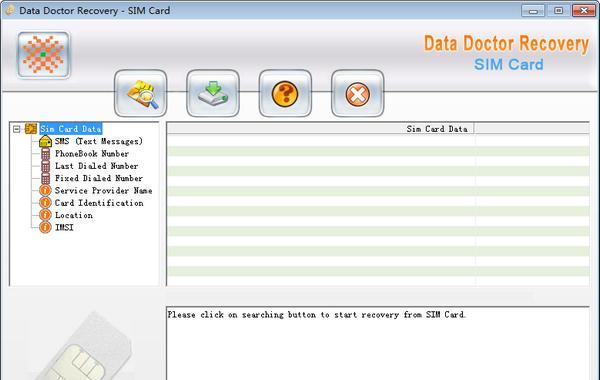Select SMS (Text Messages) in tree
600x380 pixels.
pos(99,141)
